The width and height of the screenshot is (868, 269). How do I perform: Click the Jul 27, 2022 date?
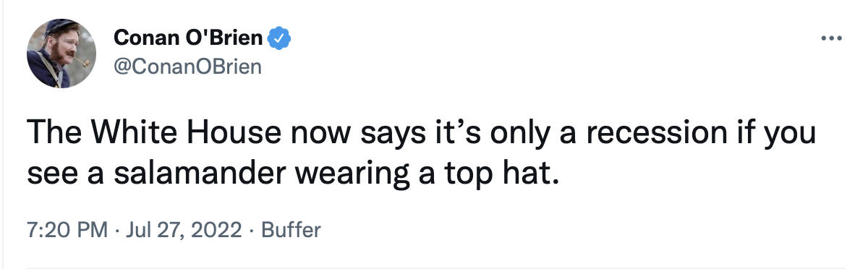click(183, 231)
